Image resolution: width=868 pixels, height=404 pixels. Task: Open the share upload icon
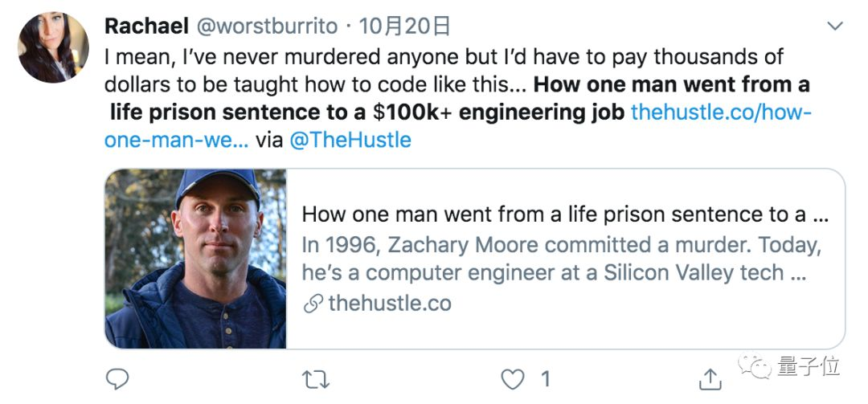710,378
